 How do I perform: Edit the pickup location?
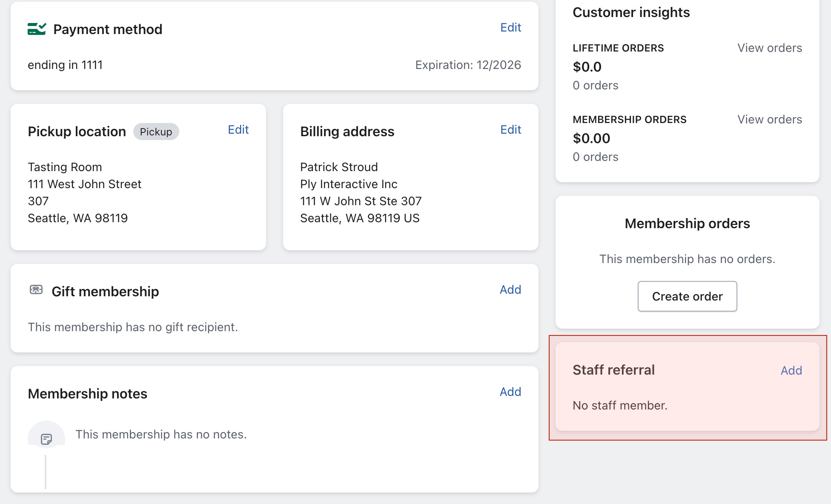(x=238, y=130)
